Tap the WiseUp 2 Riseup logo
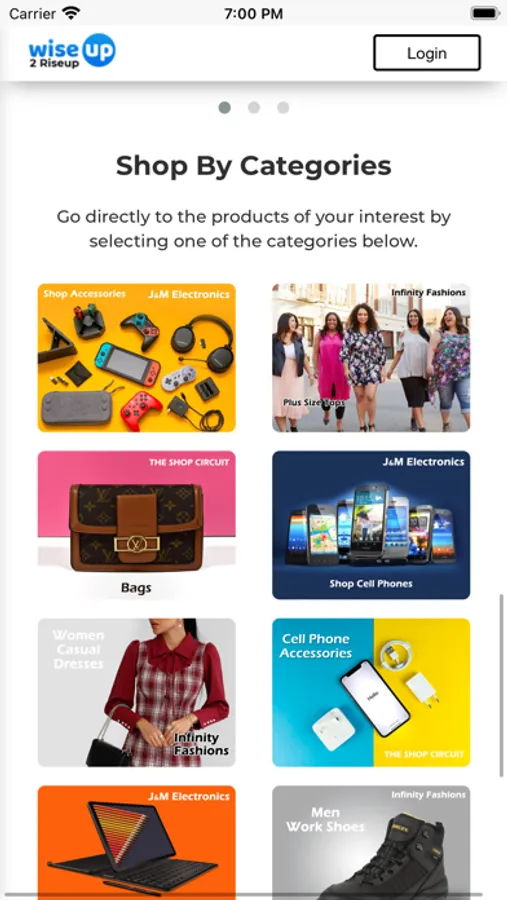The width and height of the screenshot is (507, 900). [x=72, y=52]
